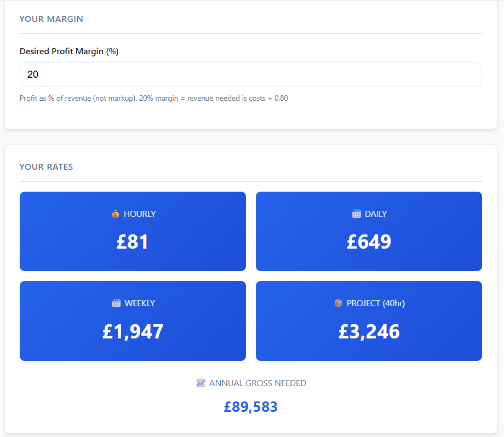Viewport: 504px width, 437px height.
Task: Click the Desired Profit Margin (%) label
Action: (69, 51)
